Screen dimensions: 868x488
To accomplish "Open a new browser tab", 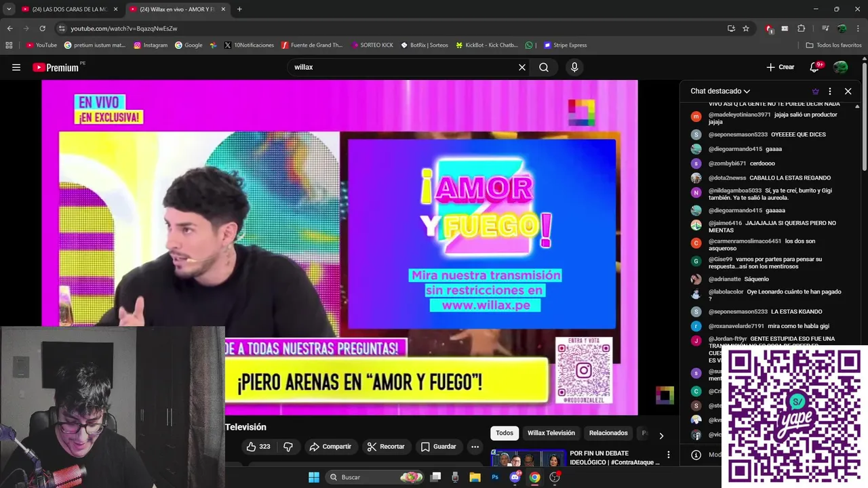I will 239,9.
